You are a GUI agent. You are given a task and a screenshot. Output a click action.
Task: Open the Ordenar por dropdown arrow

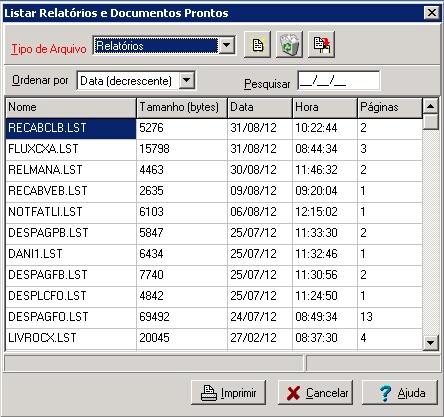pos(187,80)
